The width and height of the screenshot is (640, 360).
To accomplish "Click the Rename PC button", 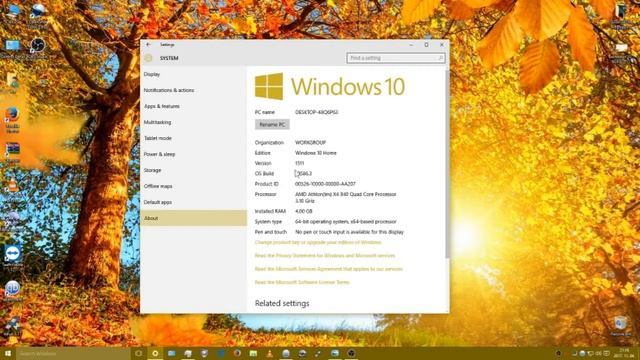I will 272,124.
